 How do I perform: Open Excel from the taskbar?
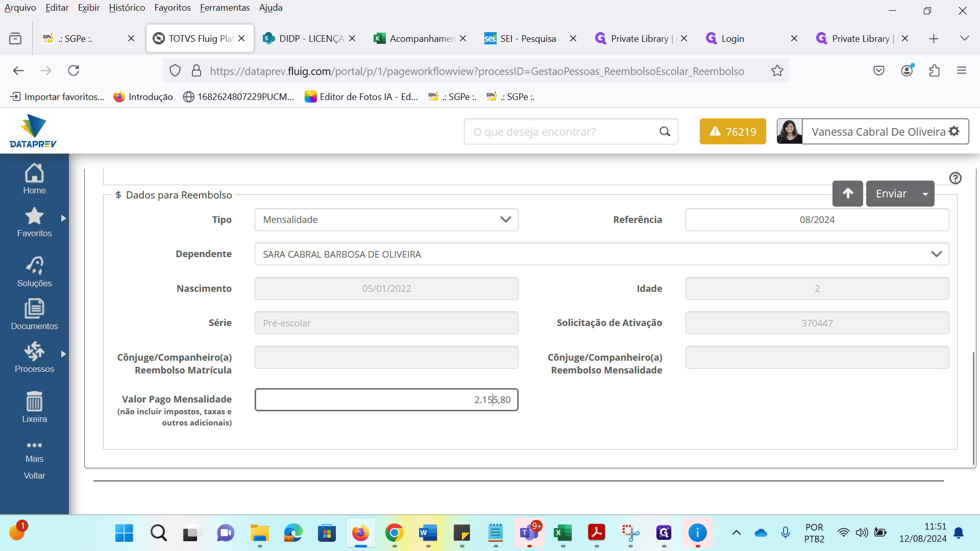point(562,533)
